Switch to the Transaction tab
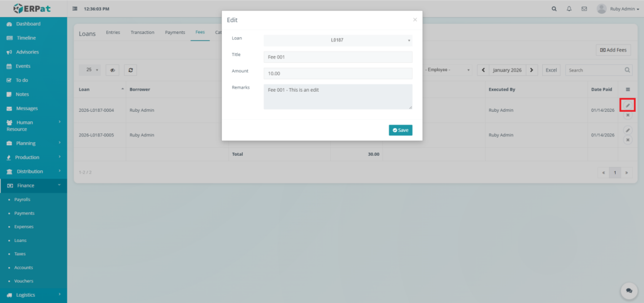 coord(143,33)
